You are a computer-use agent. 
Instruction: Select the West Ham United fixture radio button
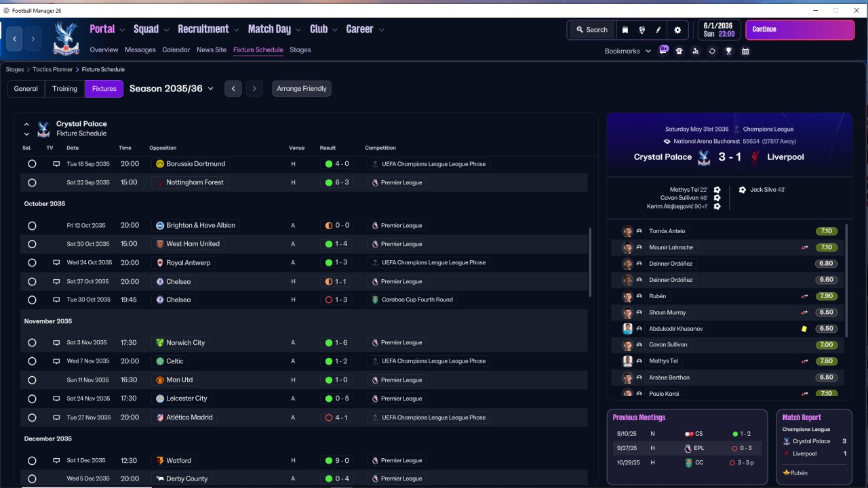coord(32,244)
